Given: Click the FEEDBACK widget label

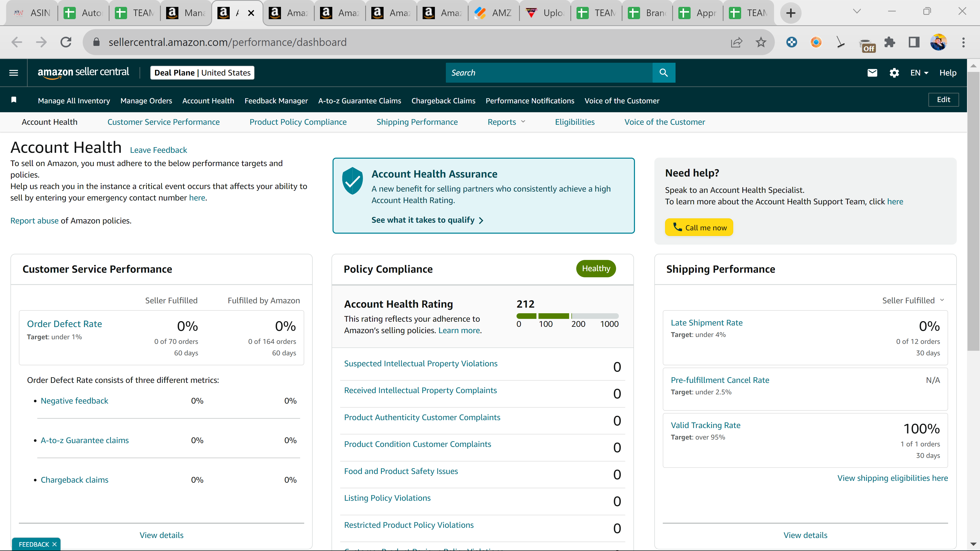Looking at the screenshot, I should 34,545.
